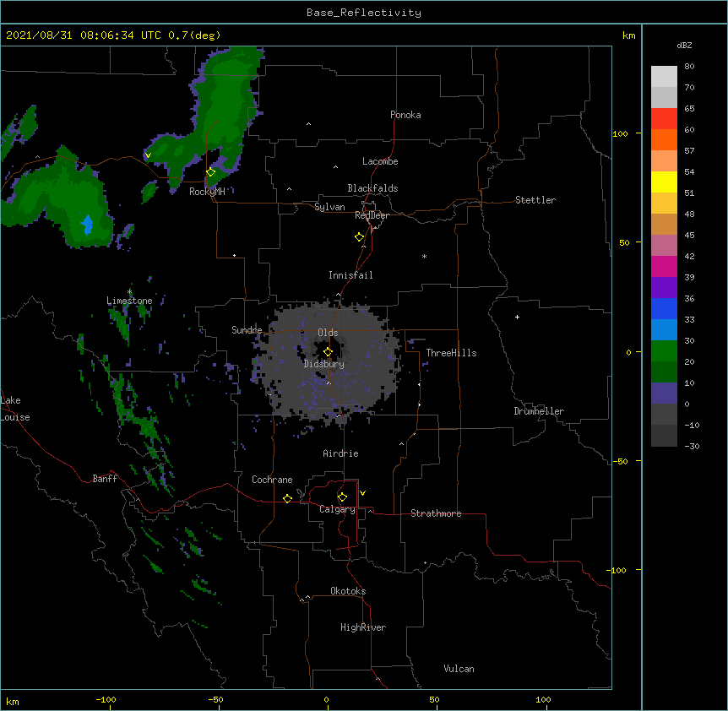Click the yellow marker south of Cochrane
The width and height of the screenshot is (728, 711).
coord(287,498)
